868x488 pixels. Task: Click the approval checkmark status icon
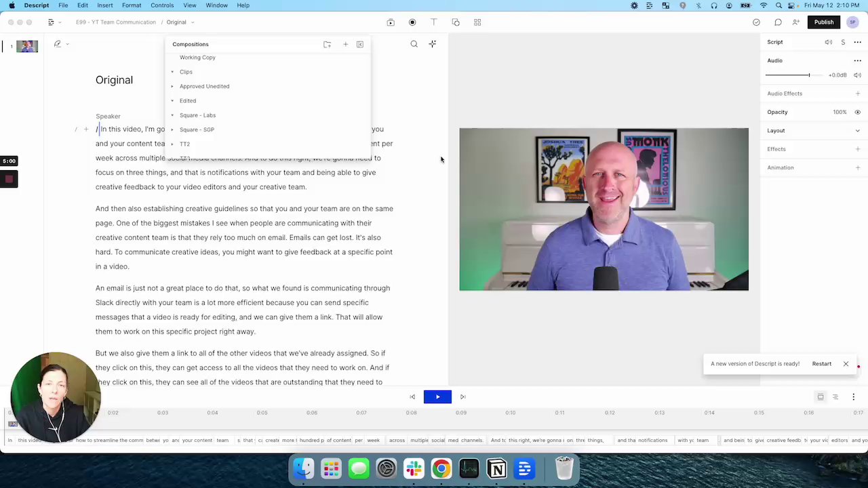[756, 22]
